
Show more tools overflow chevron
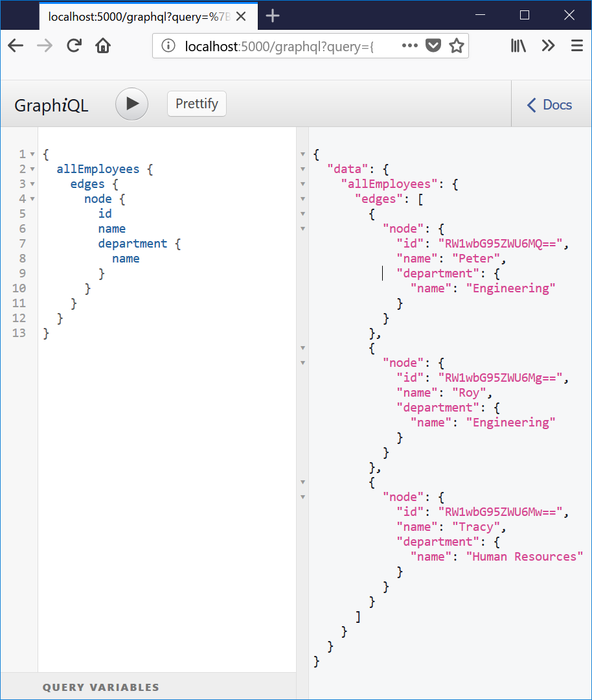548,45
